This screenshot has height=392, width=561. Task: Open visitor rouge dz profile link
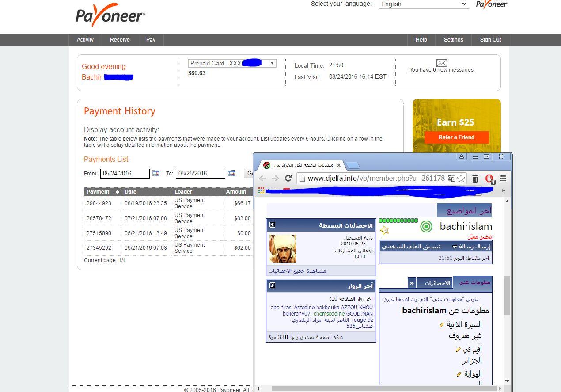tap(362, 320)
